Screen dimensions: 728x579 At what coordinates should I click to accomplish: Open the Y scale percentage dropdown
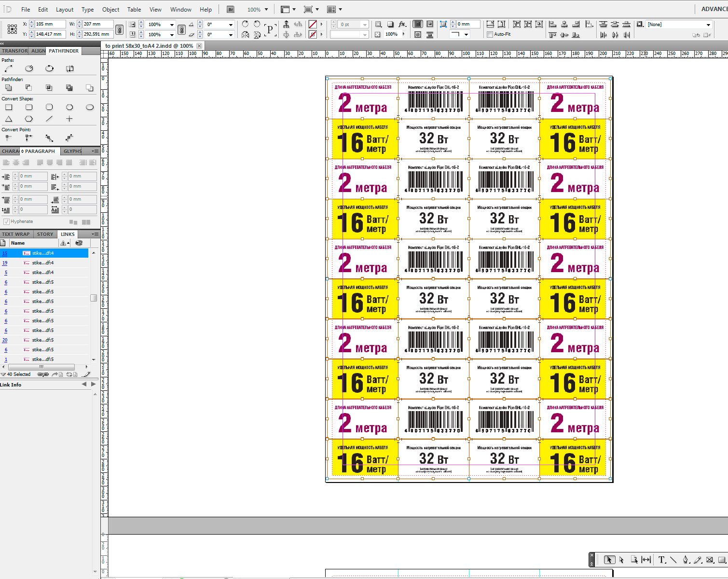pyautogui.click(x=172, y=35)
